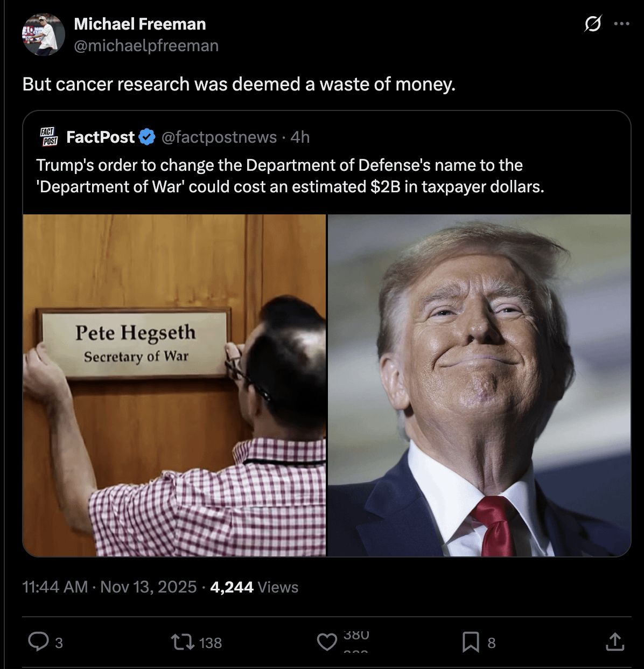The width and height of the screenshot is (644, 669).
Task: View the Secretary of War nameplate photo
Action: tap(174, 385)
